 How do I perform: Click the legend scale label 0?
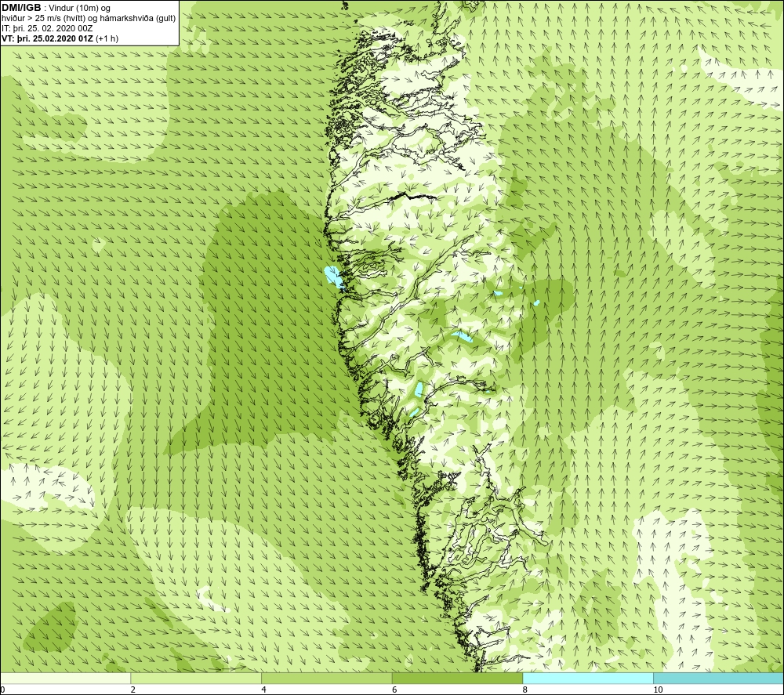pos(2,690)
